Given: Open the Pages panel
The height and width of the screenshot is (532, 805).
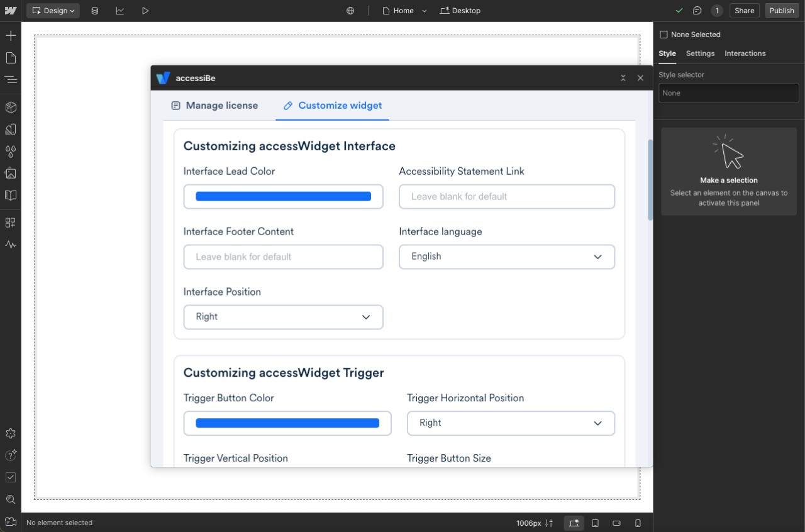Looking at the screenshot, I should pyautogui.click(x=11, y=58).
